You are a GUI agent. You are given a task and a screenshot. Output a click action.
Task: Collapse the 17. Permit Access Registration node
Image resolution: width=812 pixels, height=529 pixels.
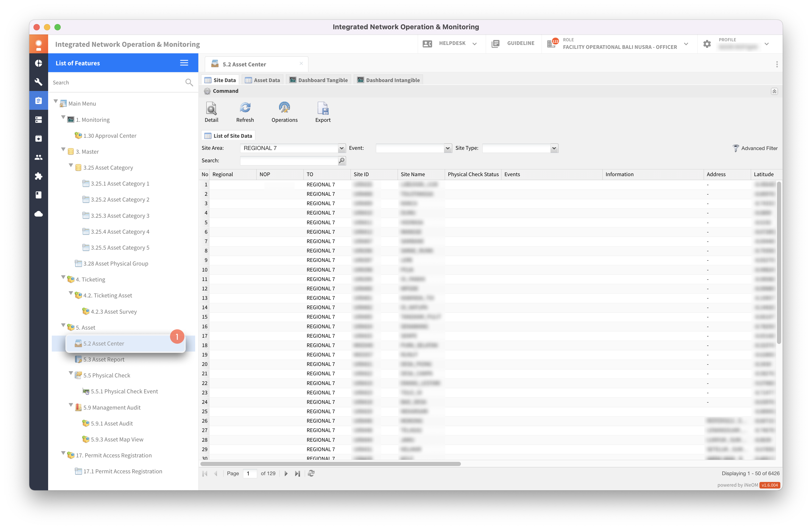coord(63,453)
